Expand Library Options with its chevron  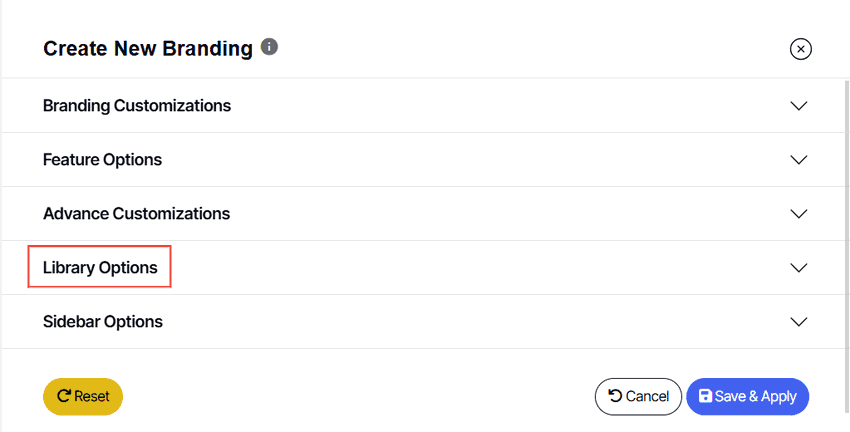799,268
